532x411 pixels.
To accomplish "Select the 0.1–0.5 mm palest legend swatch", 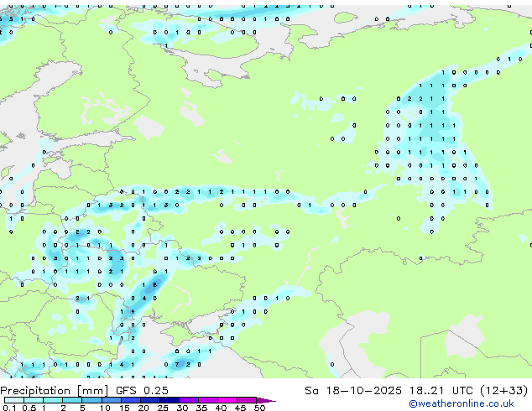I will tap(14, 400).
